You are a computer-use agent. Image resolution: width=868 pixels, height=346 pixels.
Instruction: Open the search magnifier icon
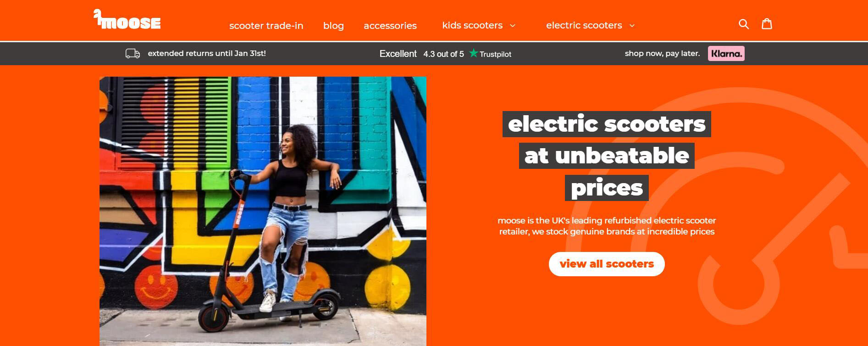pos(744,24)
